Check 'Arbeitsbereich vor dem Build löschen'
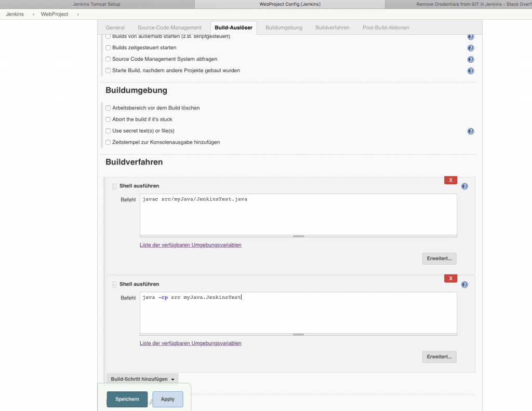This screenshot has width=532, height=411. (x=108, y=108)
